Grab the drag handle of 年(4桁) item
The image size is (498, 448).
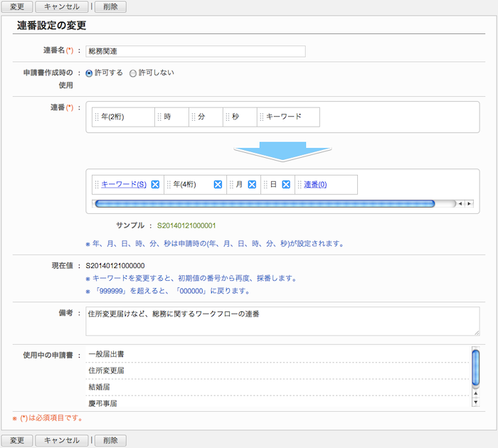169,184
